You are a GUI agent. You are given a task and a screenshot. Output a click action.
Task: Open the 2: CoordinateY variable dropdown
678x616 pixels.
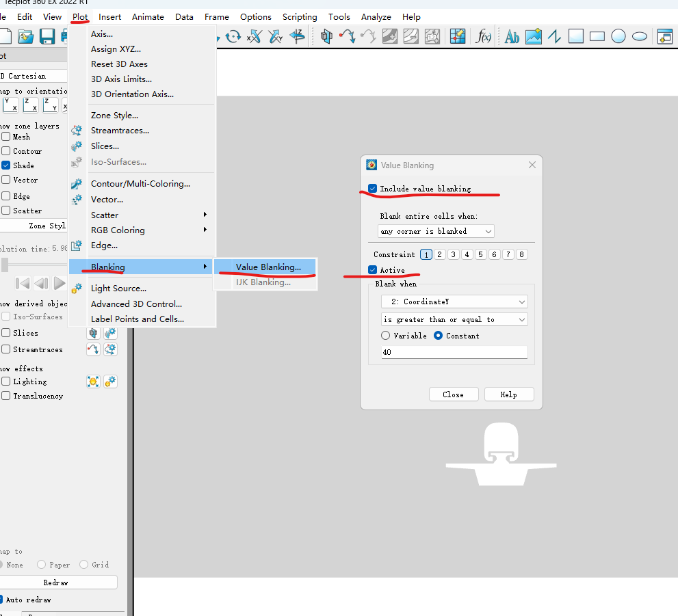click(454, 302)
